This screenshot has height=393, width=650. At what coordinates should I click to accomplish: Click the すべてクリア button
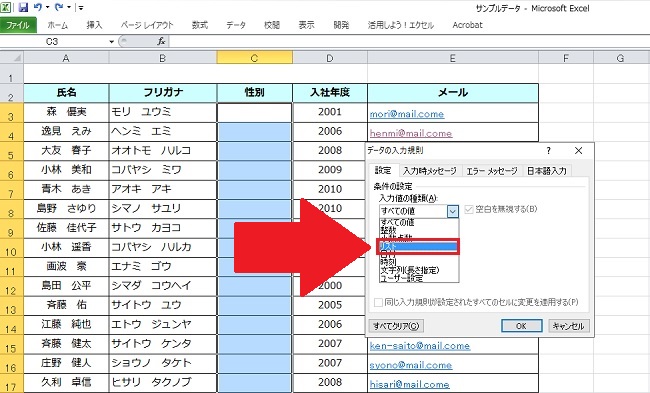click(396, 326)
